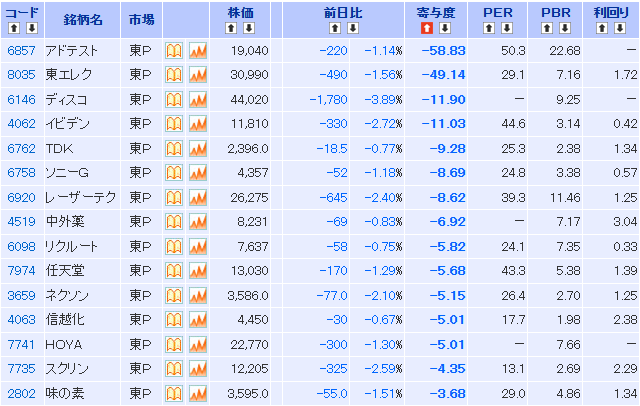Open the chart icon for レーザーテク

pos(197,197)
